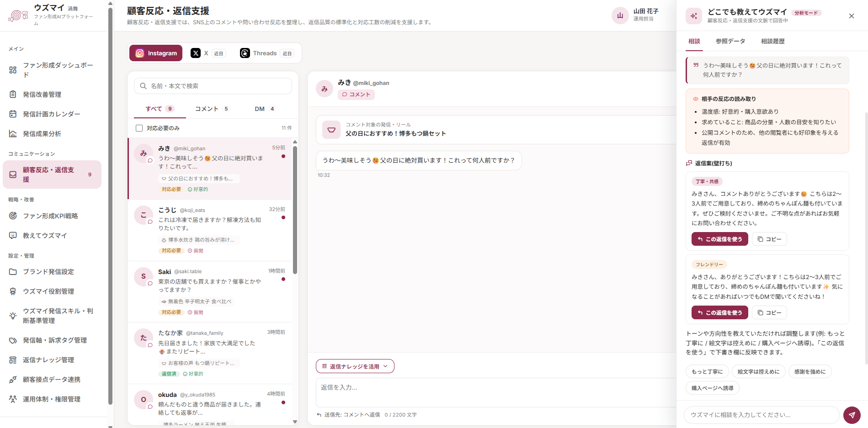
Task: Open okuda message about wrong product
Action: (x=210, y=405)
